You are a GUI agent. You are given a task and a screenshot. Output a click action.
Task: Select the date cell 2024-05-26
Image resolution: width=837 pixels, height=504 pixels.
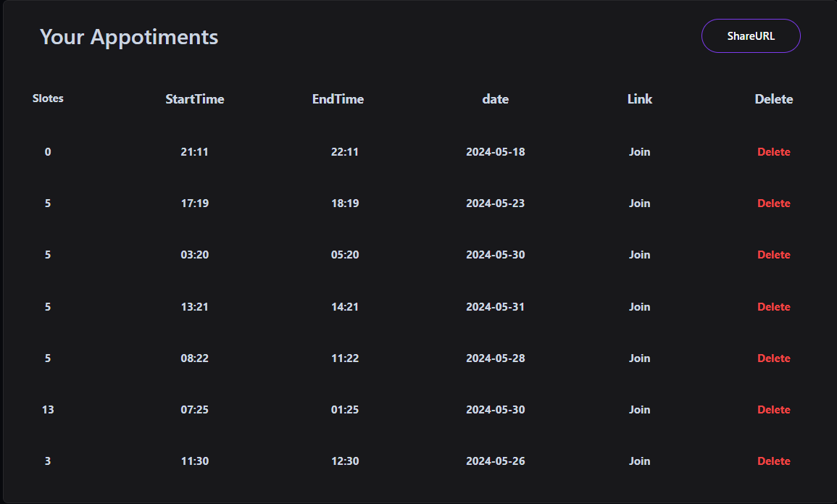click(496, 461)
